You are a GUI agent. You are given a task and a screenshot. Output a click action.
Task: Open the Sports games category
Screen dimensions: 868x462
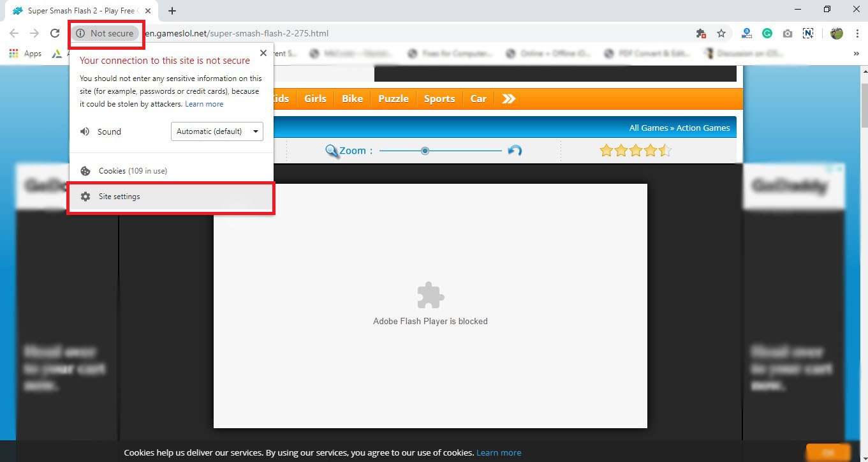tap(439, 98)
